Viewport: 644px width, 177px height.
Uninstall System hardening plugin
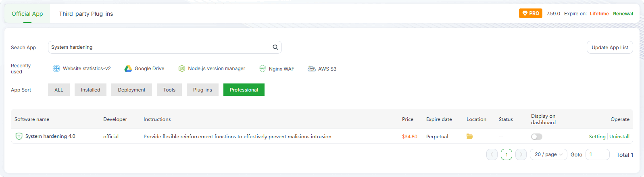619,137
